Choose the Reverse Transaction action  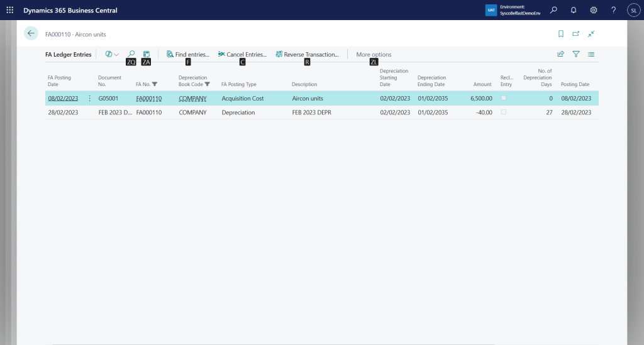click(x=307, y=55)
